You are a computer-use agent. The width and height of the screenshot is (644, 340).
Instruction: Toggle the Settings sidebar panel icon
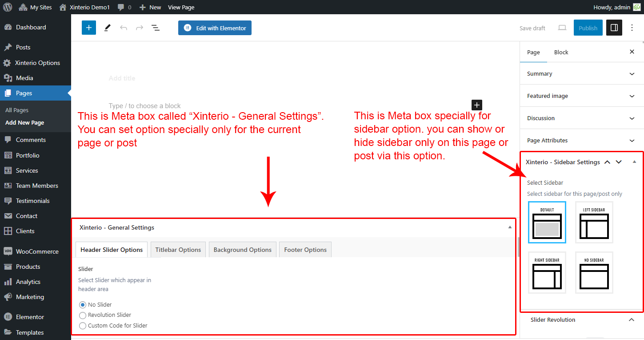click(x=614, y=28)
